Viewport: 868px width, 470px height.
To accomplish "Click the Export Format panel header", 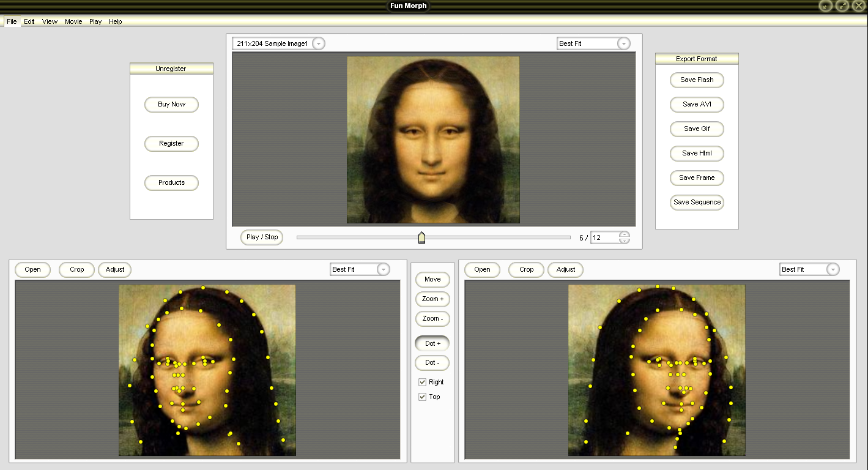I will click(x=697, y=59).
